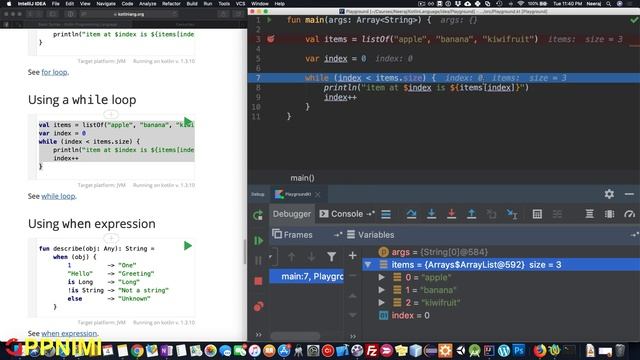This screenshot has height=360, width=640.
Task: Collapse the items ArrayList variable
Action: tap(368, 265)
